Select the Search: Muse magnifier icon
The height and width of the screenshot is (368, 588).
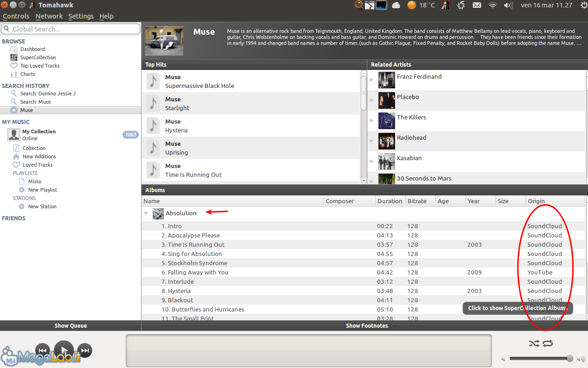point(14,102)
